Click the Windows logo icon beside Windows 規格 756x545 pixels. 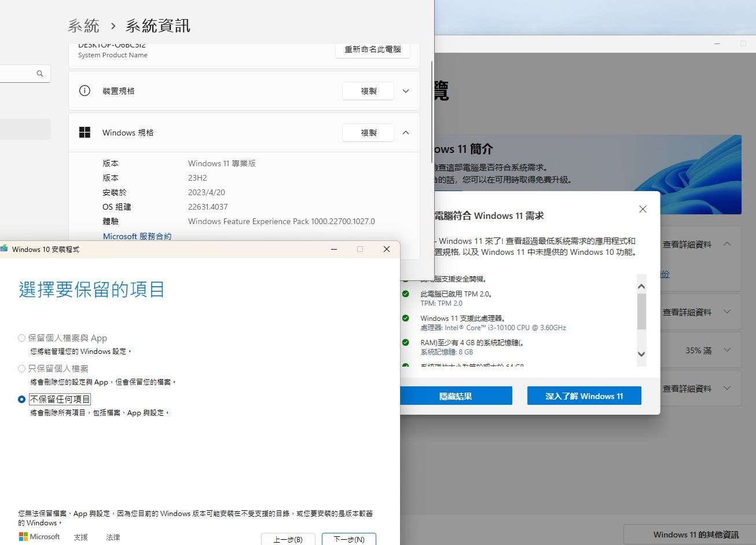pos(85,133)
